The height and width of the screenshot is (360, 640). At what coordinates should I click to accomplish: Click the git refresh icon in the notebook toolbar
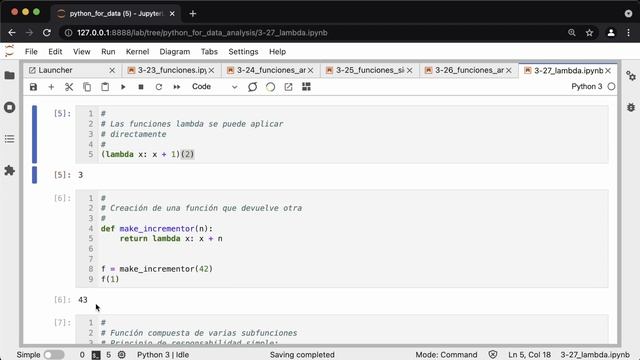(253, 87)
